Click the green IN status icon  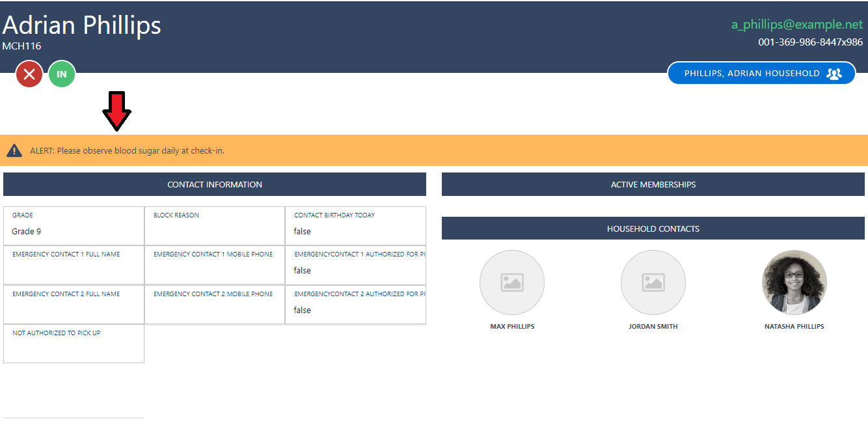(62, 74)
